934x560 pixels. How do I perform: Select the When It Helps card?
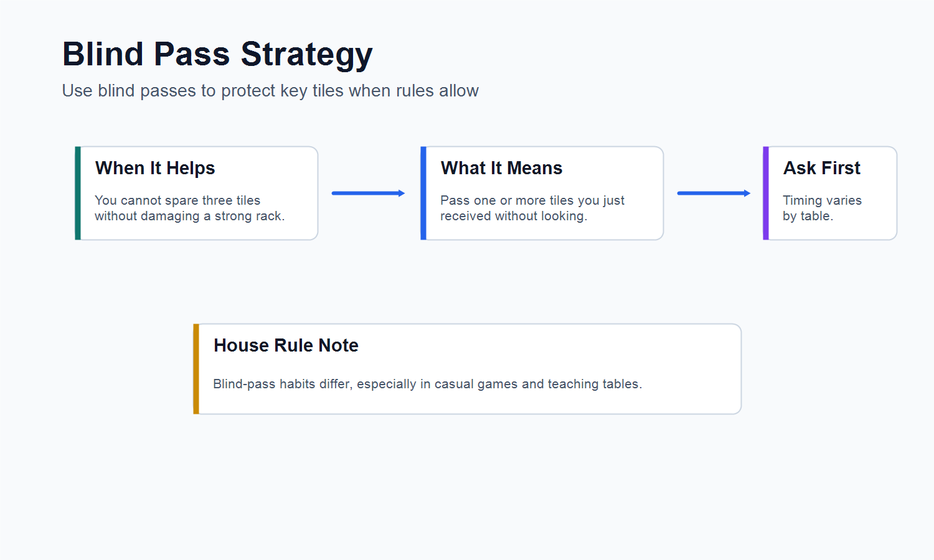click(196, 193)
